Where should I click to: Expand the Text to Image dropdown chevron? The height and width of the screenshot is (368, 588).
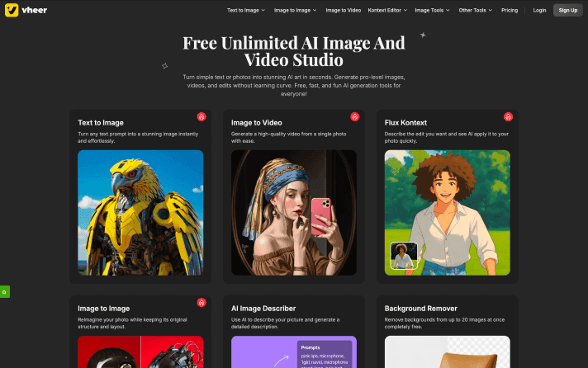tap(263, 11)
